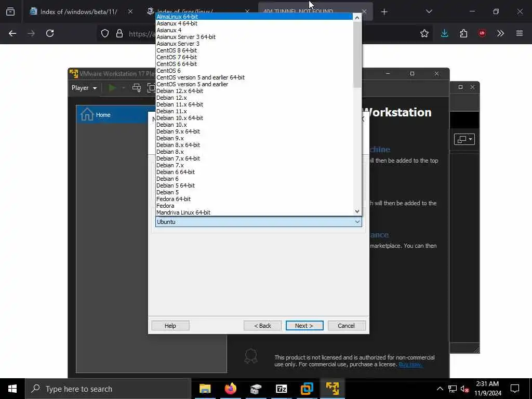Screen dimensions: 532x399
Task: Select Home in VMware library
Action: (112, 115)
